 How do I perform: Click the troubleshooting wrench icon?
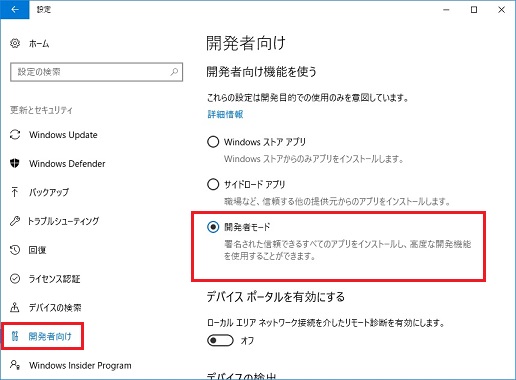(x=15, y=221)
